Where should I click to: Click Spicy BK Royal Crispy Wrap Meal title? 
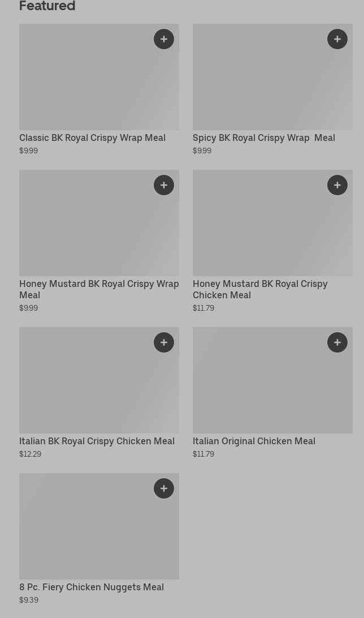click(264, 138)
